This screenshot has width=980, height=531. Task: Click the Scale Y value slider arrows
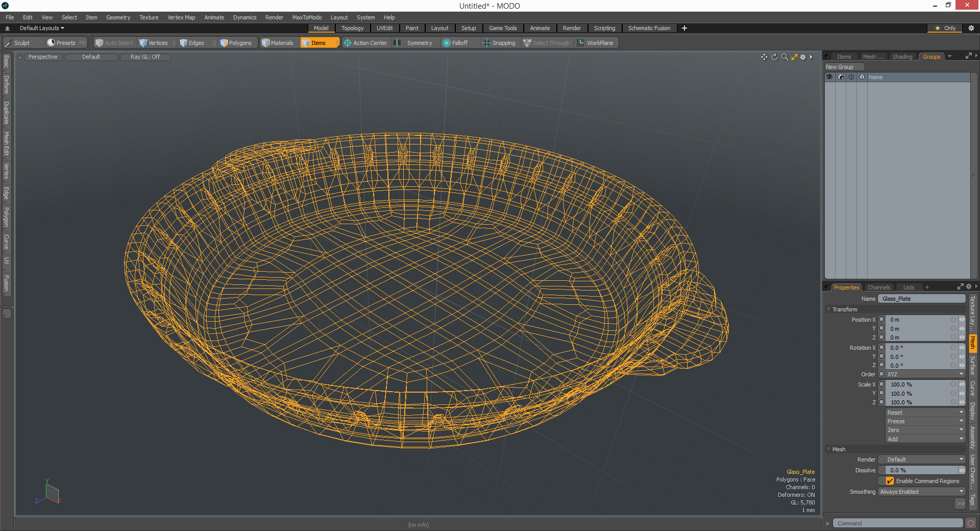[x=962, y=393]
